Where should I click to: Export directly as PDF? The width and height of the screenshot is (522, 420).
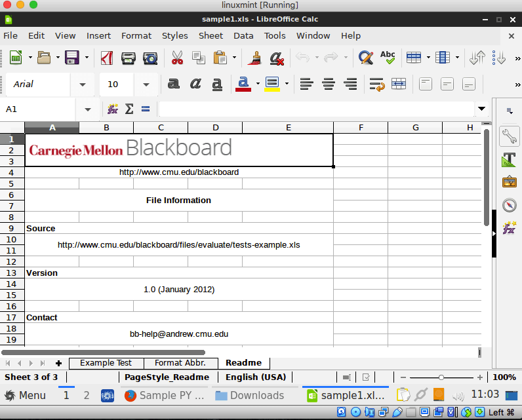pos(107,58)
